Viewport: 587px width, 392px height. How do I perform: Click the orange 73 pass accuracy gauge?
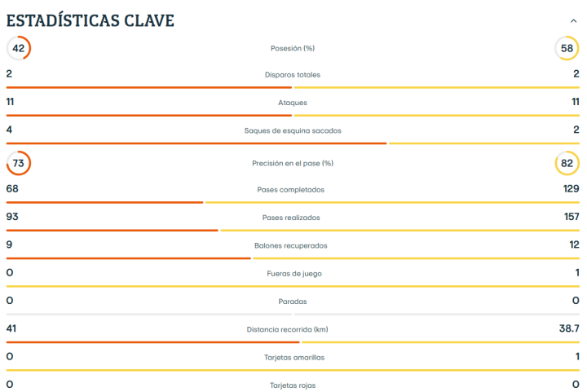point(19,163)
